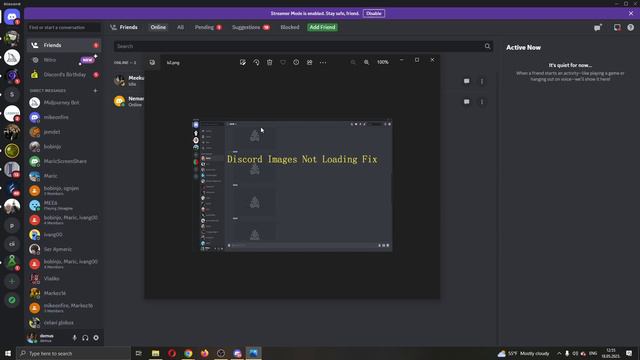The height and width of the screenshot is (360, 640).
Task: Favorite the image with heart icon
Action: pos(283,62)
